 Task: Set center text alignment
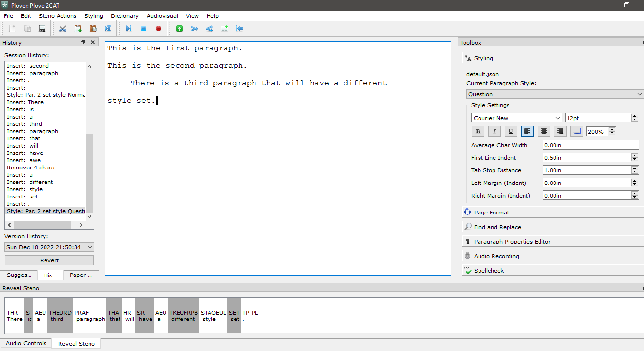(544, 131)
